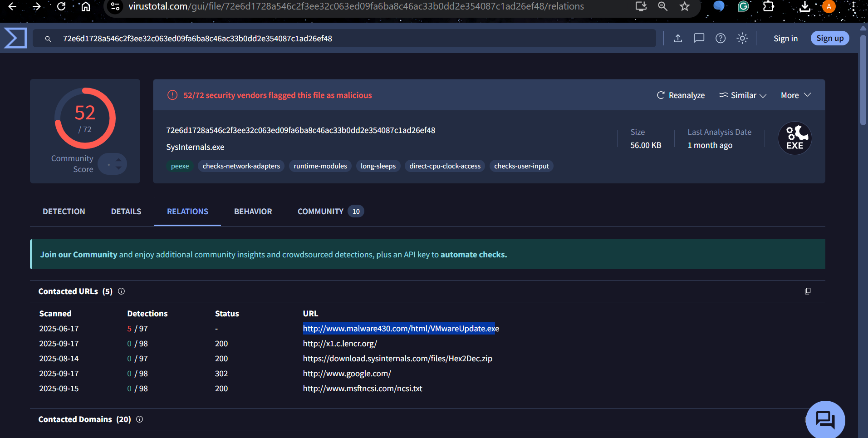The width and height of the screenshot is (868, 438).
Task: Go back in browser history
Action: point(12,6)
